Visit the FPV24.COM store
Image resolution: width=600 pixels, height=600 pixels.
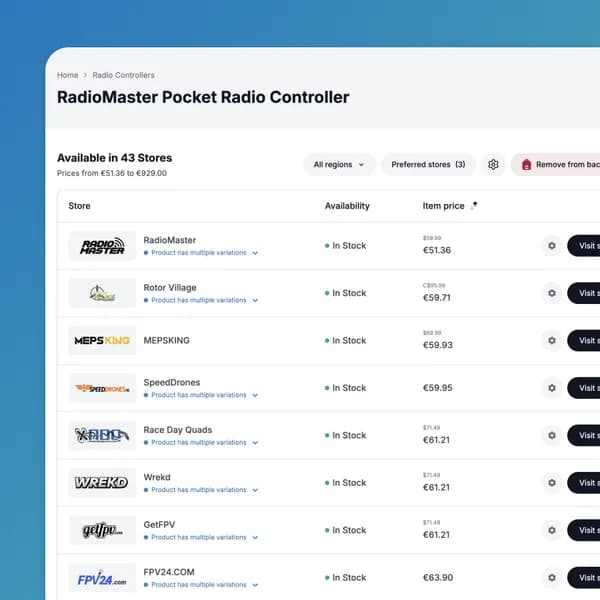coord(584,578)
